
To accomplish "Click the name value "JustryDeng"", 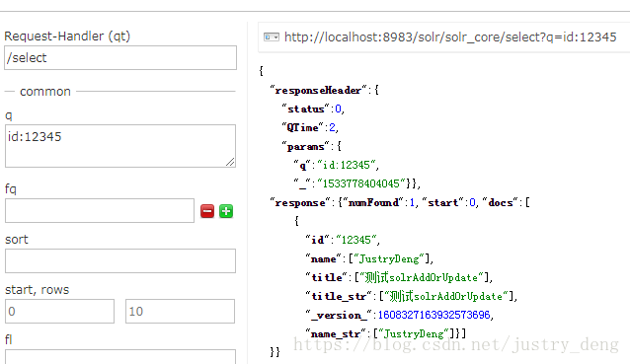I will click(x=388, y=258).
